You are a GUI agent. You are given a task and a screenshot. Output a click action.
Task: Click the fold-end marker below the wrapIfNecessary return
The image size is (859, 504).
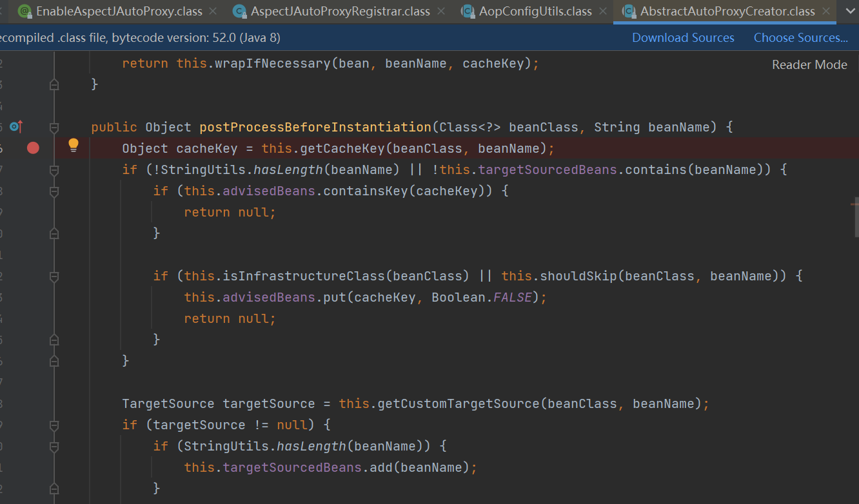[x=54, y=84]
